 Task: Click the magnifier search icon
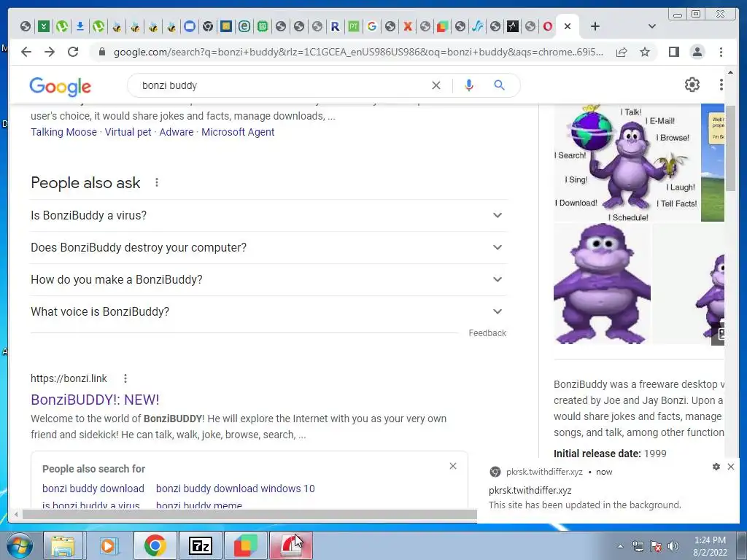499,85
